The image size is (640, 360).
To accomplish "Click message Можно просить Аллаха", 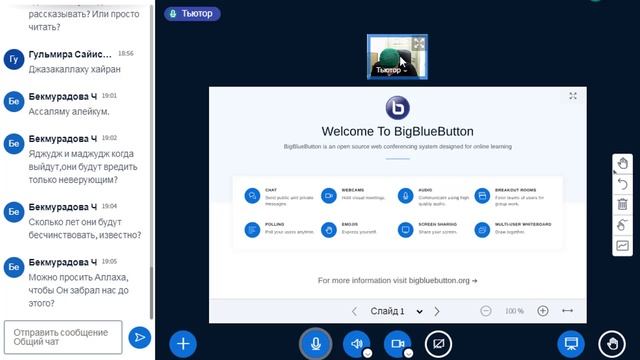I will 78,290.
